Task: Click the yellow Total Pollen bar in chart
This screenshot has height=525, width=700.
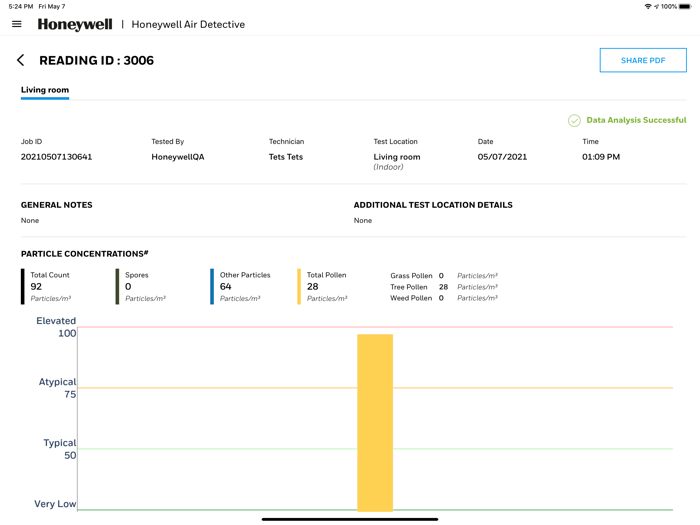Action: click(x=375, y=422)
